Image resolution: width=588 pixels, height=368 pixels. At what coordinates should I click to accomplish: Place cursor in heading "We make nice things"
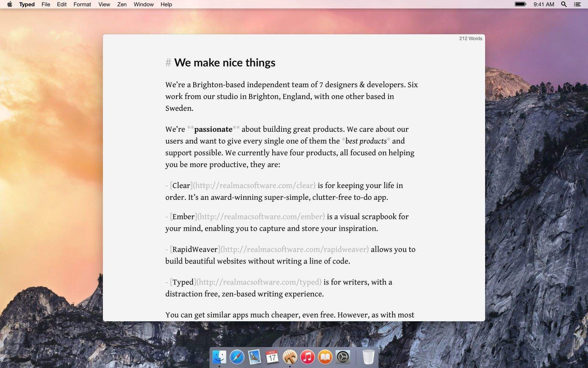(x=225, y=63)
